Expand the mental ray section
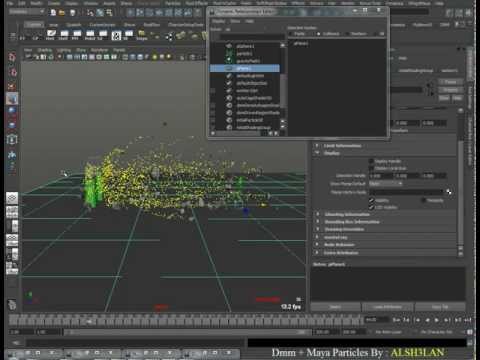The image size is (480, 360). [x=317, y=237]
